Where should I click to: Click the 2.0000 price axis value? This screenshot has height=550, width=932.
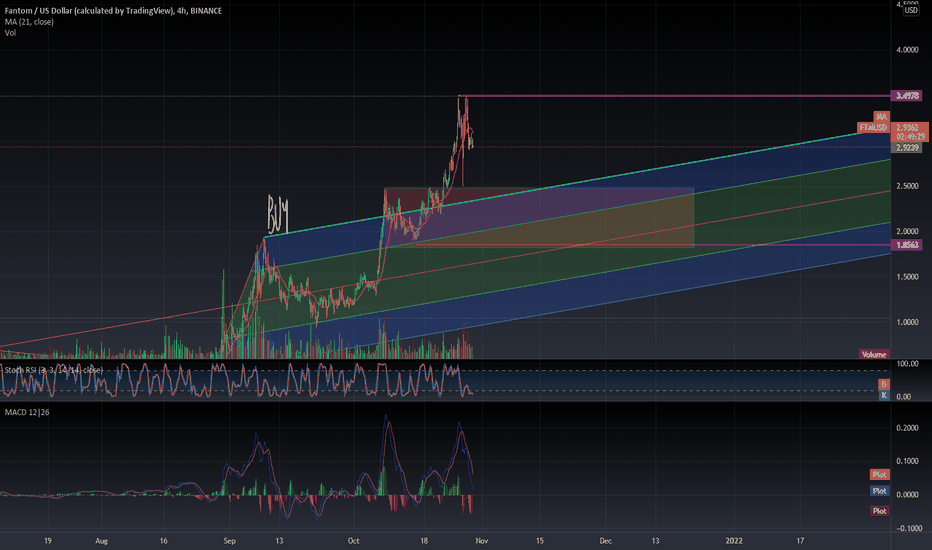[x=907, y=231]
